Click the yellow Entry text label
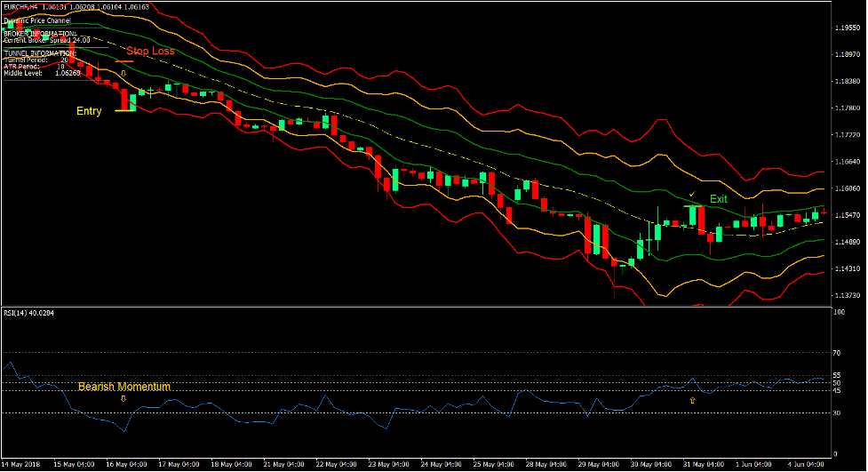The image size is (868, 472). 89,111
